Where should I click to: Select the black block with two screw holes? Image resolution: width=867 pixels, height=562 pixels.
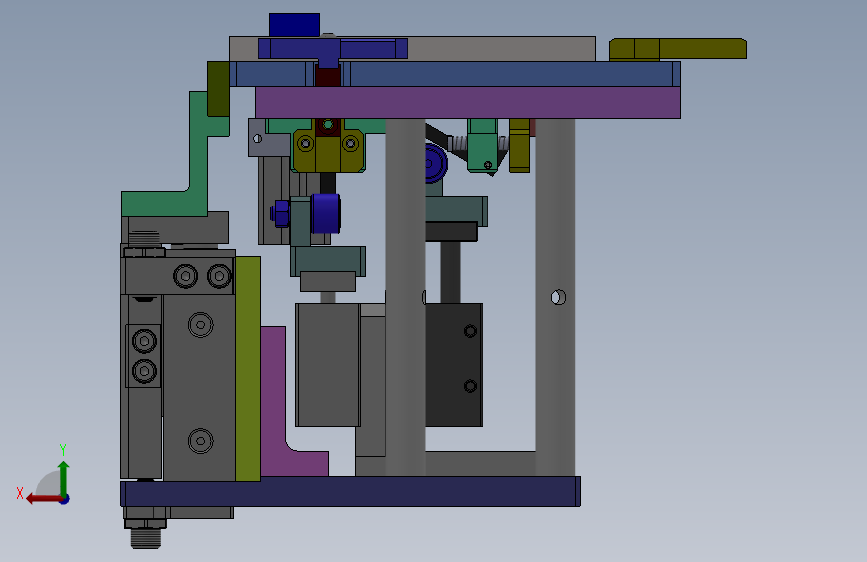(x=453, y=365)
